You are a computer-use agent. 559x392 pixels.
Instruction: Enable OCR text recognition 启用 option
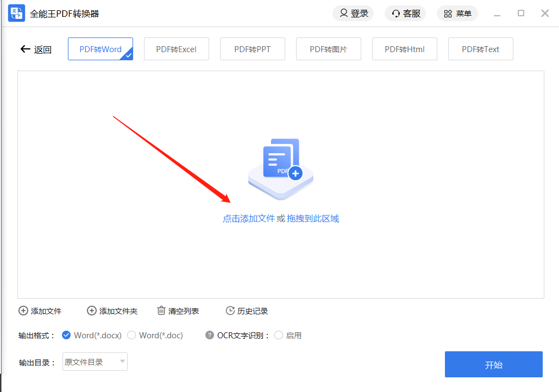(x=279, y=336)
